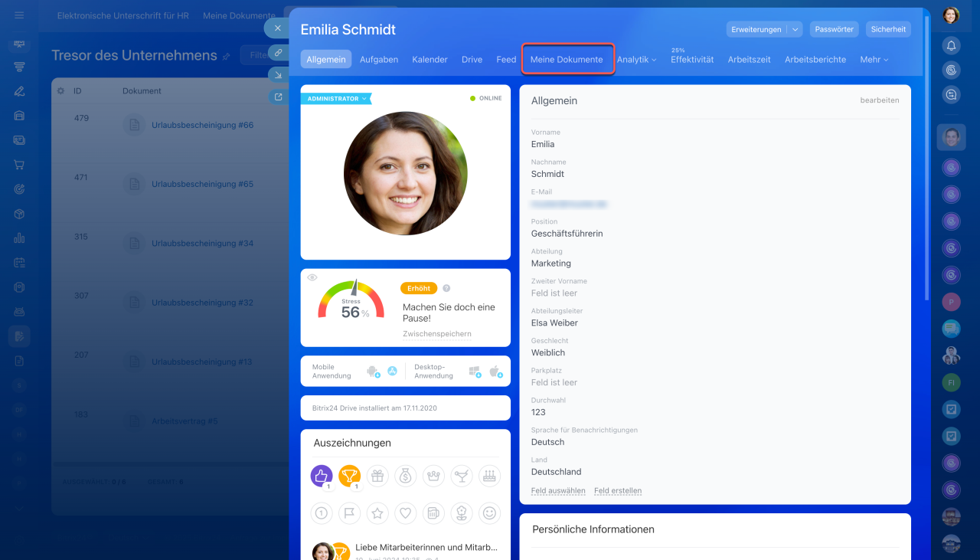Viewport: 980px width, 560px height.
Task: Open the Effektivität tab
Action: click(x=692, y=59)
